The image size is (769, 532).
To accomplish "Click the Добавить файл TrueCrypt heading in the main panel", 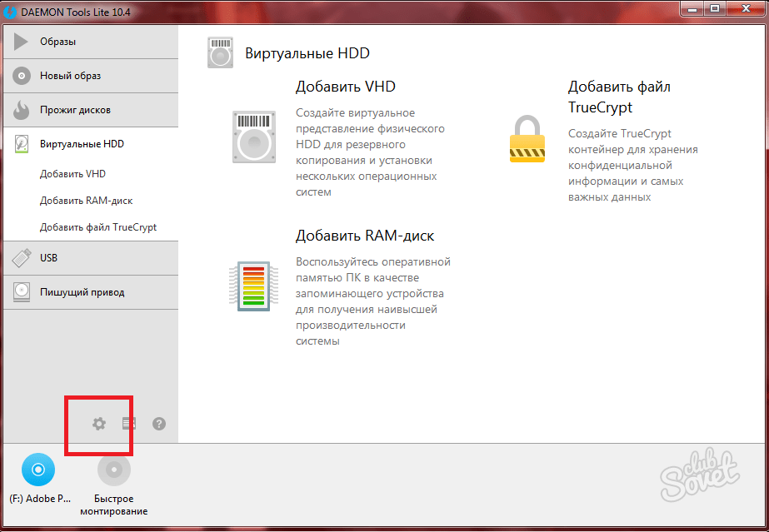I will (x=619, y=97).
